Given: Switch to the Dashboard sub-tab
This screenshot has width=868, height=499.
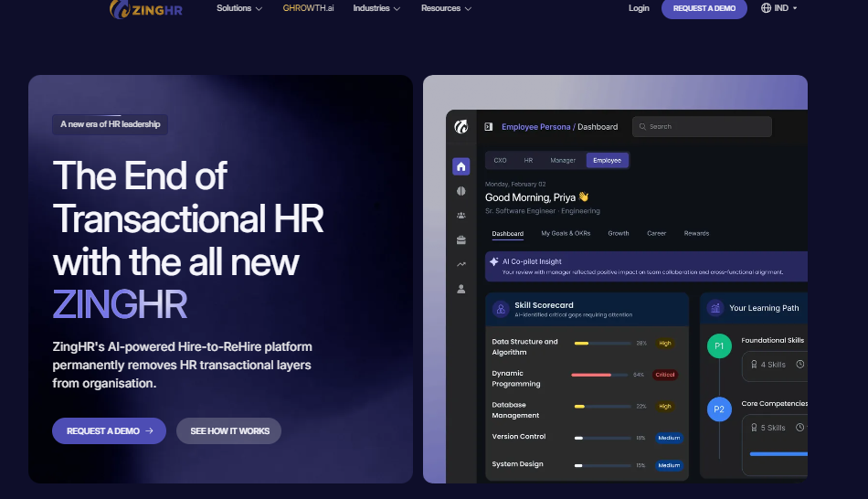Looking at the screenshot, I should tap(508, 234).
